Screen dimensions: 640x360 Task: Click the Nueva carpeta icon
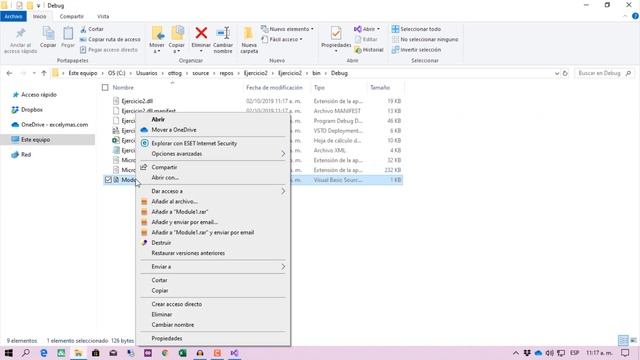pyautogui.click(x=249, y=33)
